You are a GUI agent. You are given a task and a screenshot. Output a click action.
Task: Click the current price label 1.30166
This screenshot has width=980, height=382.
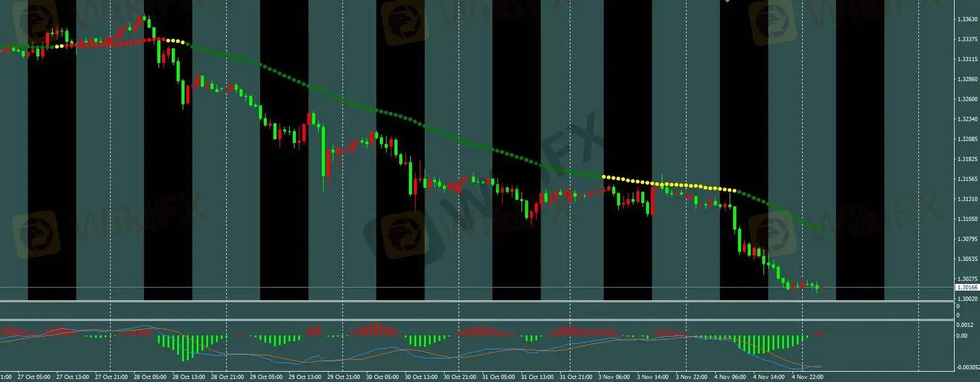[967, 288]
